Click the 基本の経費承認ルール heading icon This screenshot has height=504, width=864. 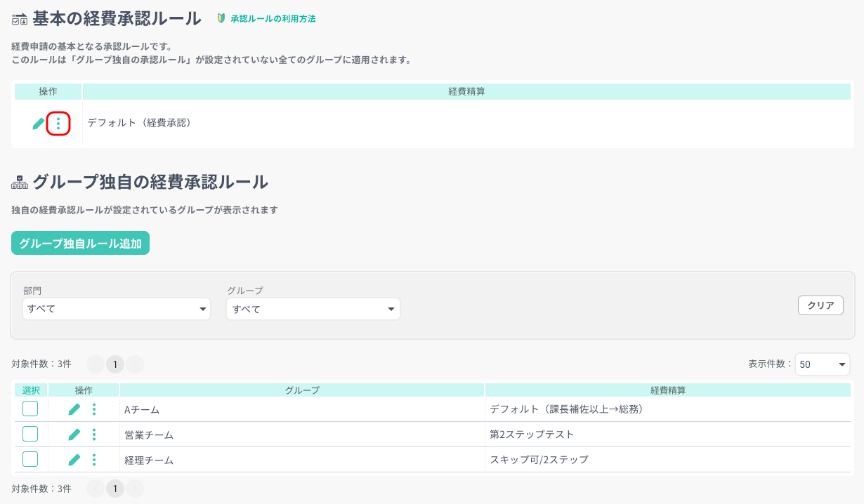(20, 20)
